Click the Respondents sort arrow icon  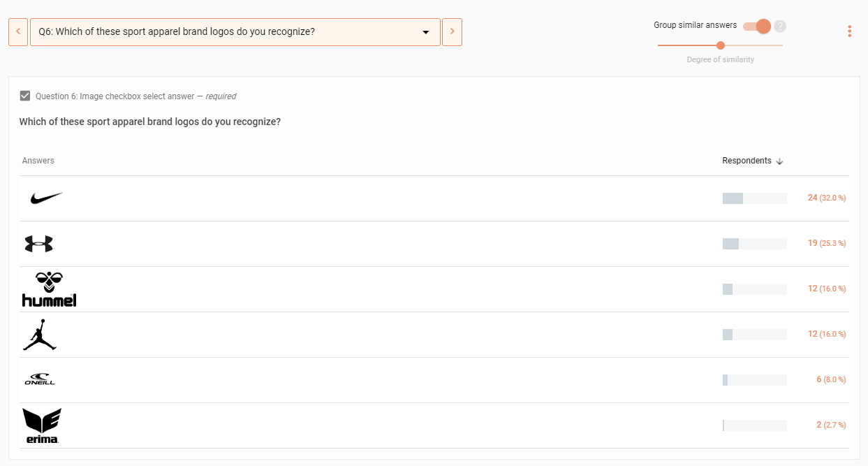779,161
